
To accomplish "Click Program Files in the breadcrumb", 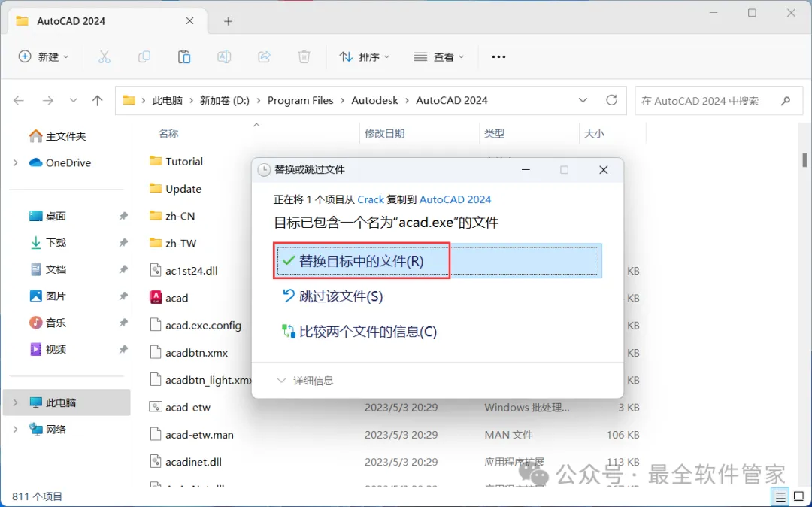I will point(300,101).
